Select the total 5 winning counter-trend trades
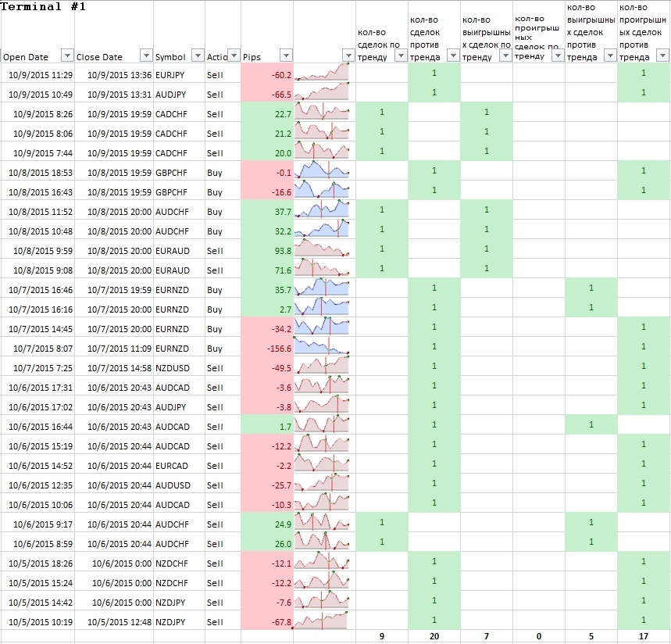Image resolution: width=671 pixels, height=644 pixels. [x=591, y=636]
